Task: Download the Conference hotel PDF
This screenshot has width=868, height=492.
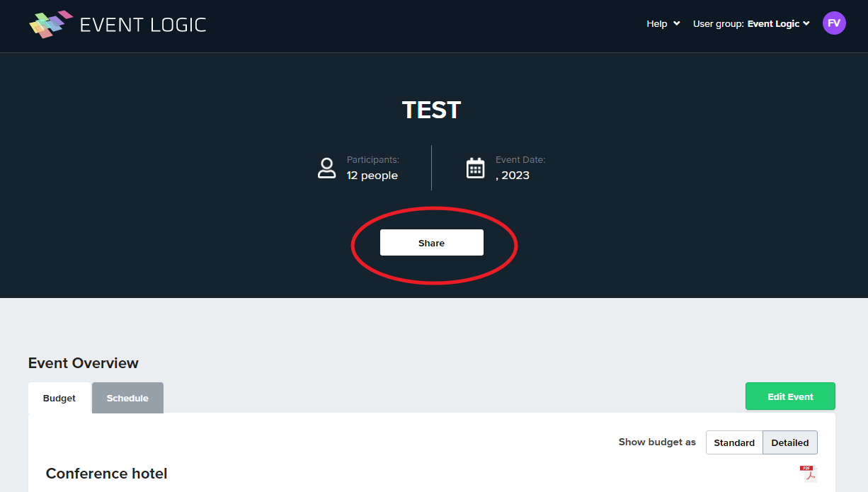Action: tap(808, 473)
